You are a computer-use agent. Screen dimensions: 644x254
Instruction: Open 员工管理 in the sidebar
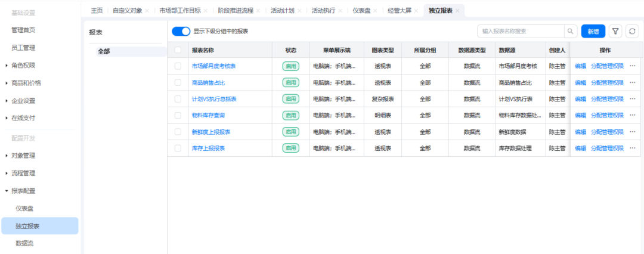23,48
